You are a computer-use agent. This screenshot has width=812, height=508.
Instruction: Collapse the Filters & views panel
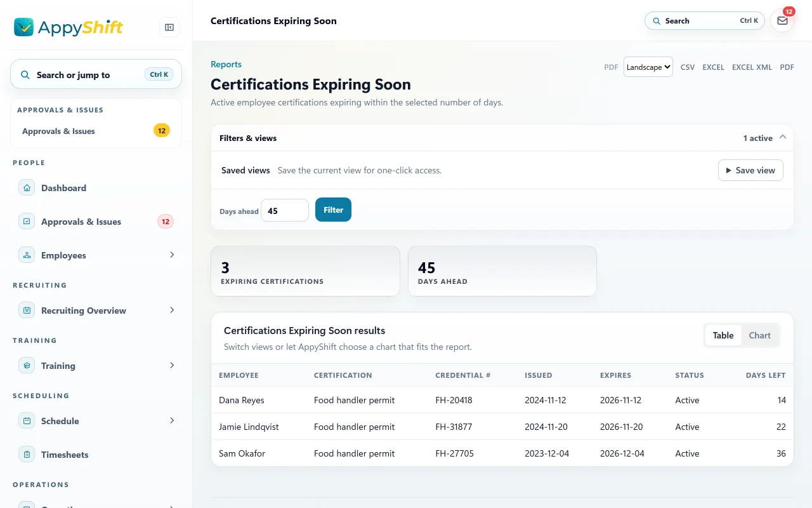point(782,137)
